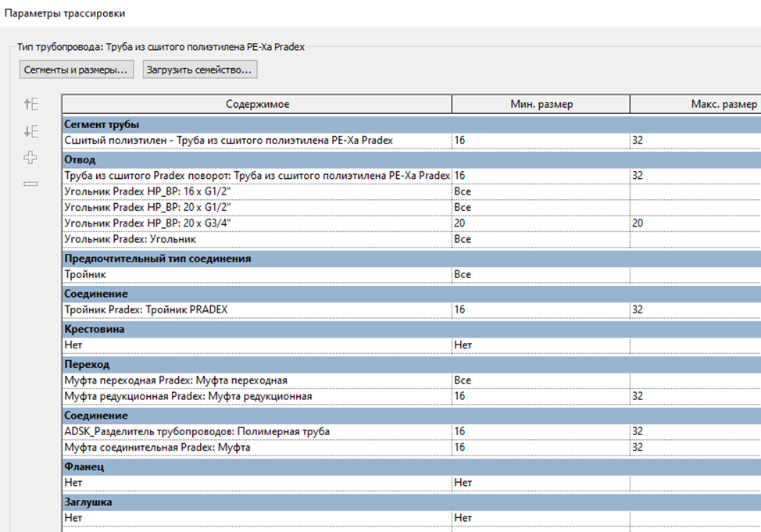Image resolution: width=761 pixels, height=532 pixels.
Task: Click max size 32 of Муфта соединительная row
Action: 695,448
